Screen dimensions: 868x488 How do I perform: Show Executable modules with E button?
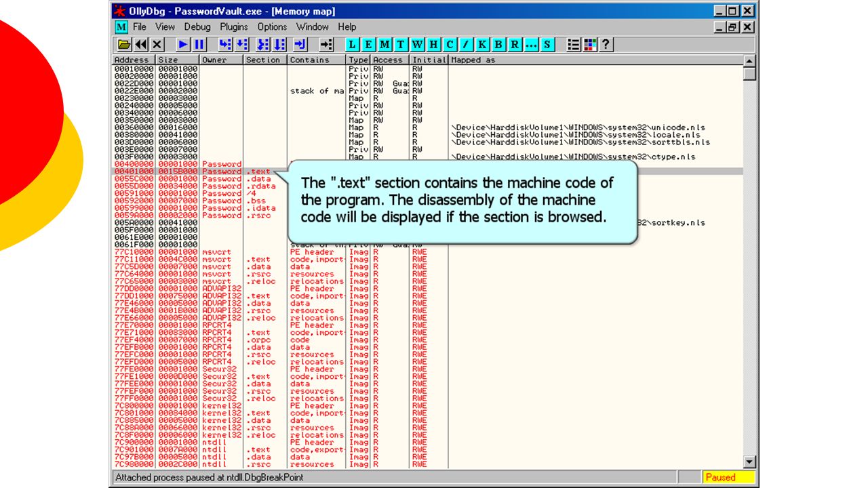pos(368,45)
